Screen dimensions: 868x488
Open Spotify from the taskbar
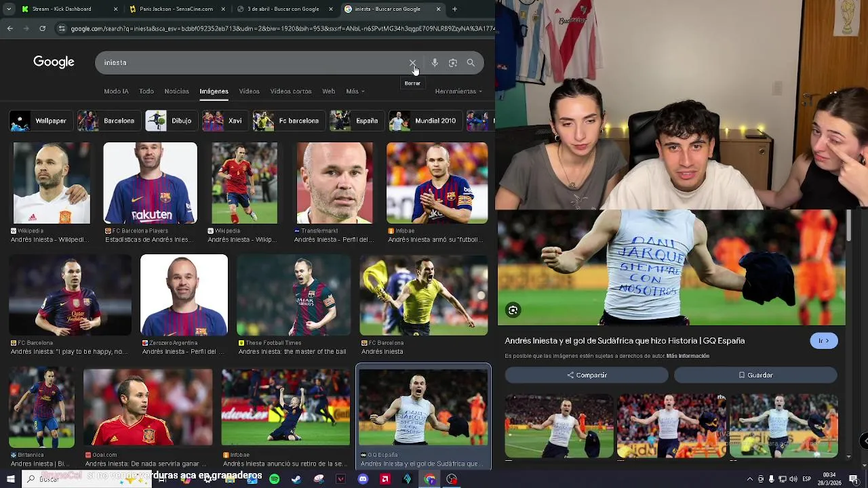pos(274,479)
